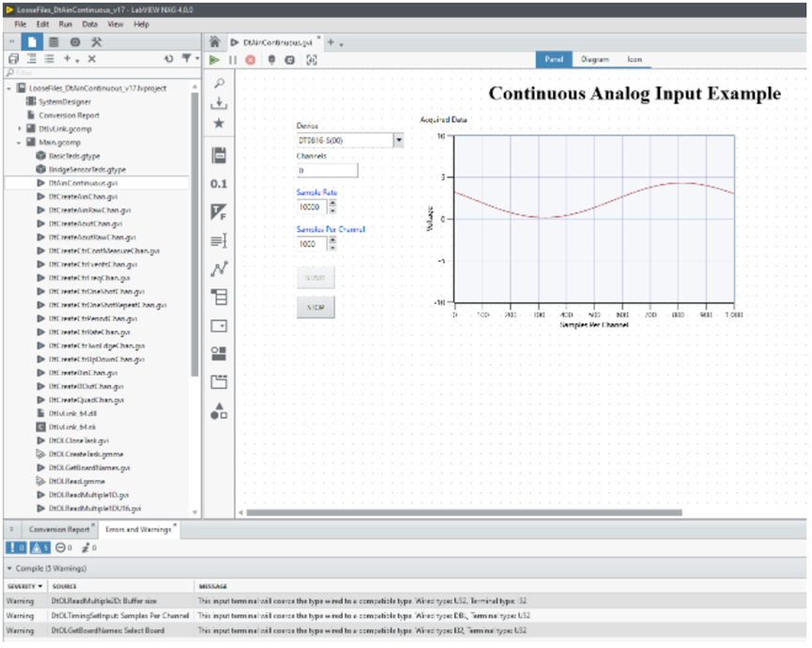This screenshot has height=648, width=812.
Task: Click the Pause execution icon
Action: (x=233, y=59)
